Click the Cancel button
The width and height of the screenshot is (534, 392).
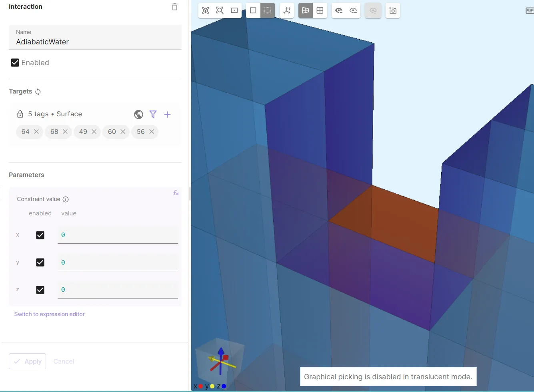[x=64, y=361]
